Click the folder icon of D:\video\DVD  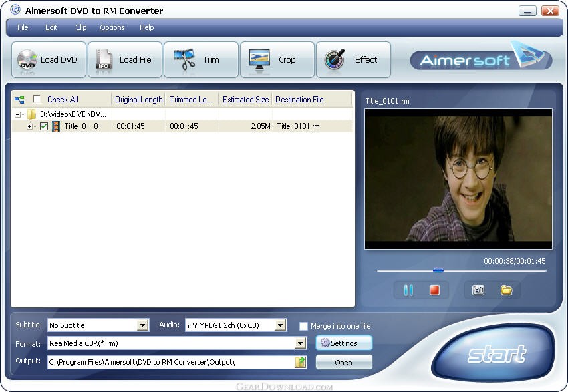32,114
